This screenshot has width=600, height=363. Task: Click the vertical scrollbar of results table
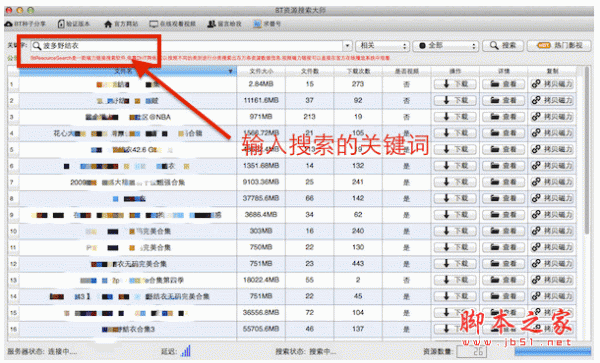click(x=587, y=150)
